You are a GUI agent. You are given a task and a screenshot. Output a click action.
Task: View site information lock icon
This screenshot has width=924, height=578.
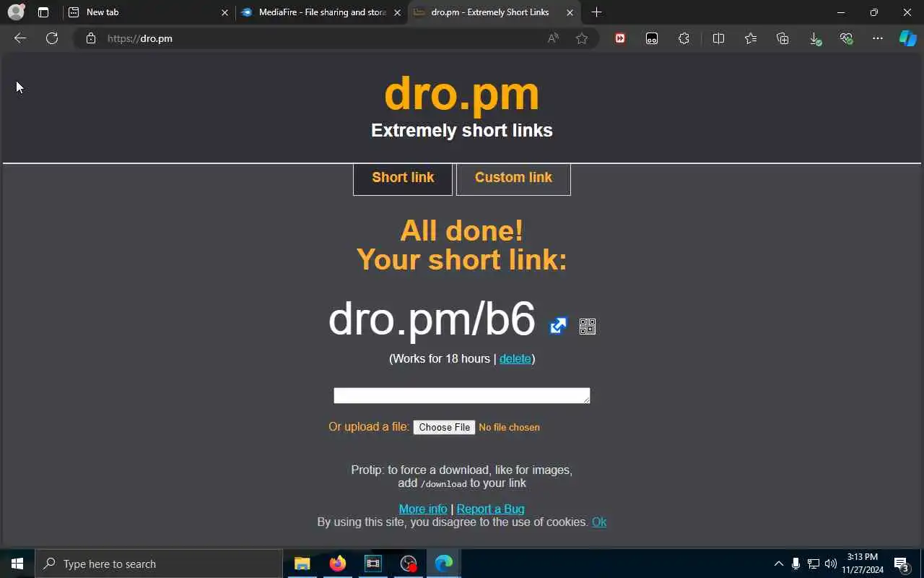91,38
